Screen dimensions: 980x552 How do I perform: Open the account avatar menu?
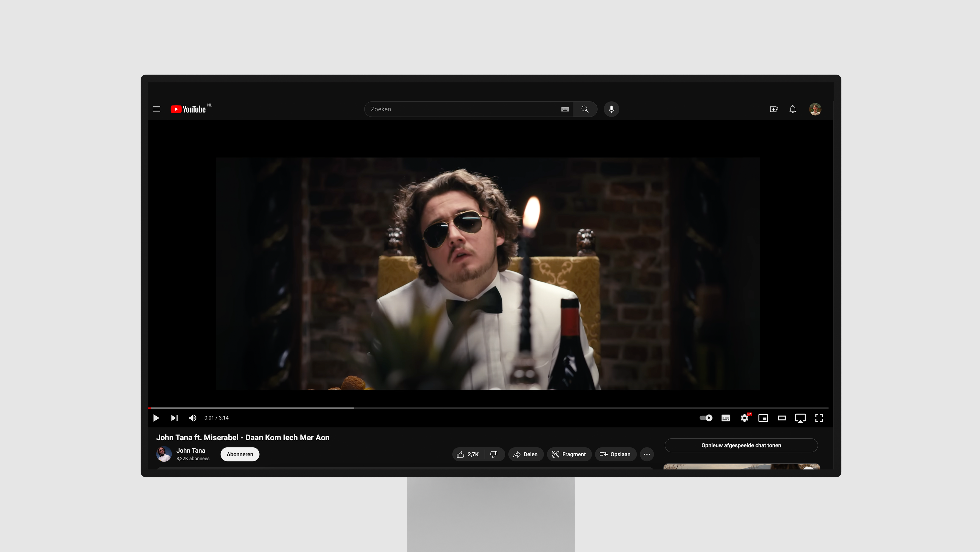pyautogui.click(x=815, y=109)
